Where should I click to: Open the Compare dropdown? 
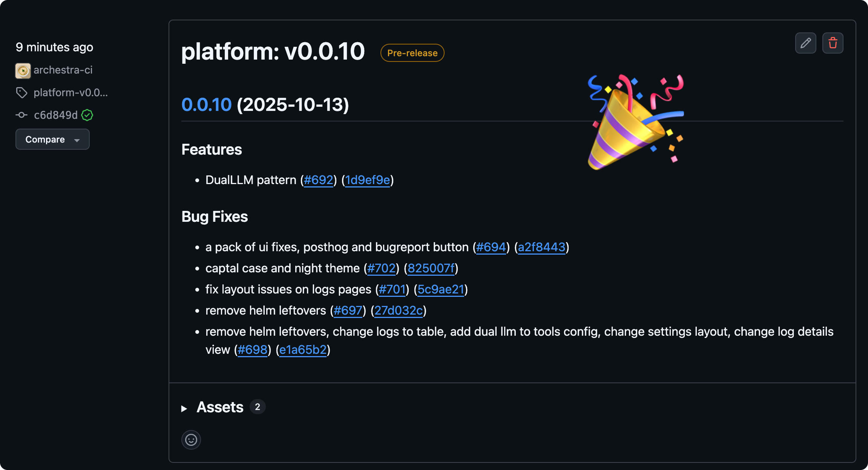52,139
